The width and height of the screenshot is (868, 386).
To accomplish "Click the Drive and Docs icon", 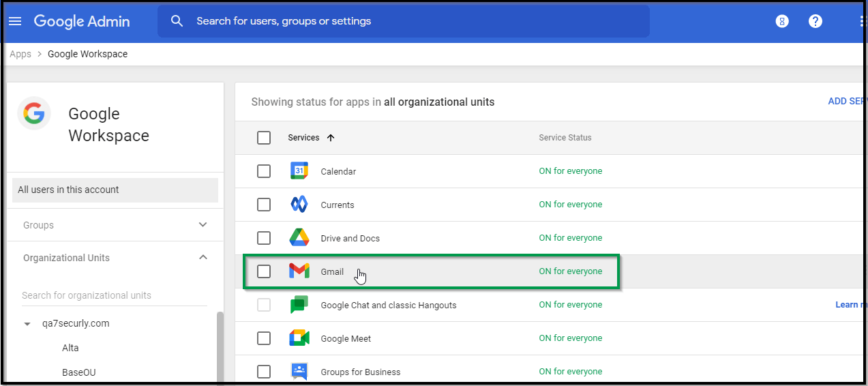I will click(x=299, y=238).
